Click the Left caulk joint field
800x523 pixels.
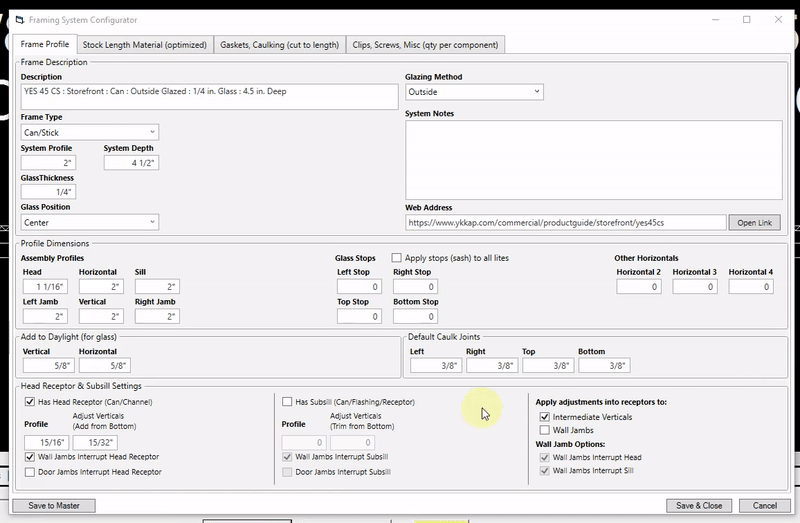436,365
